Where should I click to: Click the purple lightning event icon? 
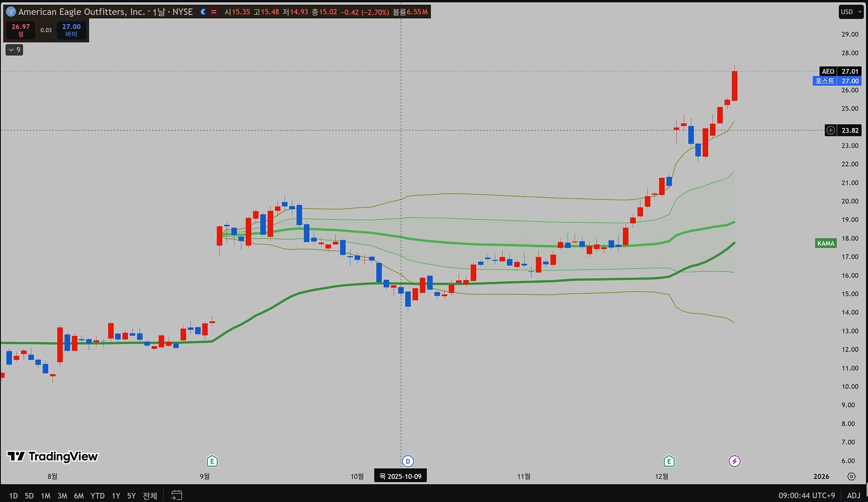pyautogui.click(x=735, y=461)
